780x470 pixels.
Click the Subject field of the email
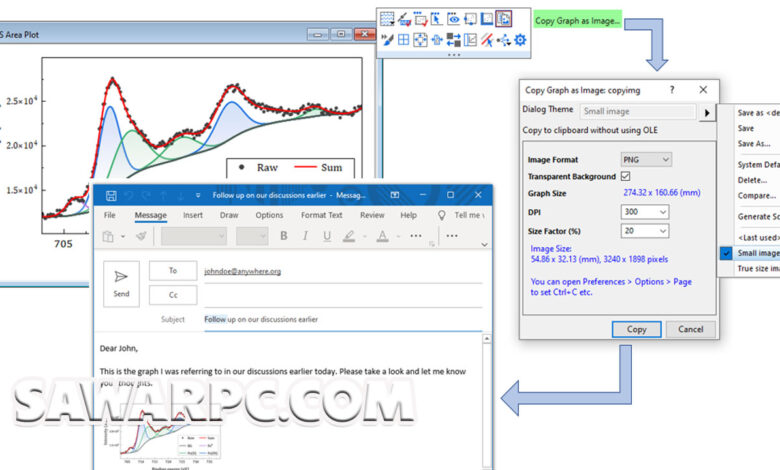343,319
